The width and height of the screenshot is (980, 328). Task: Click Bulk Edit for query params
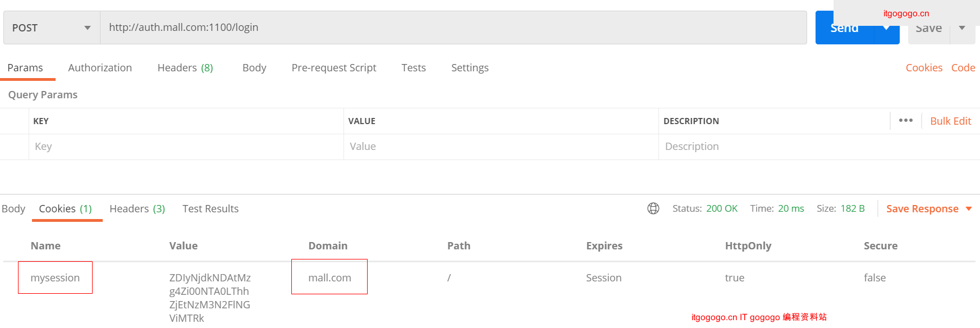950,121
